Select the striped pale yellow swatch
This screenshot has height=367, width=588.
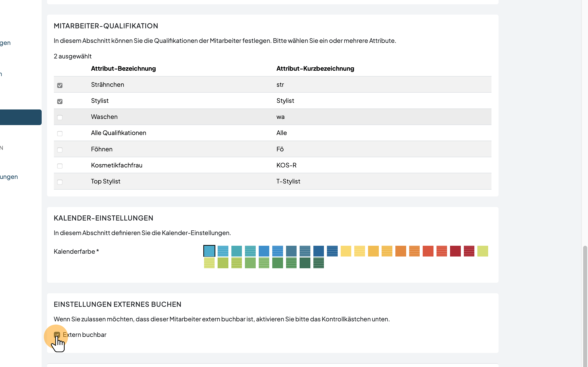pos(360,251)
